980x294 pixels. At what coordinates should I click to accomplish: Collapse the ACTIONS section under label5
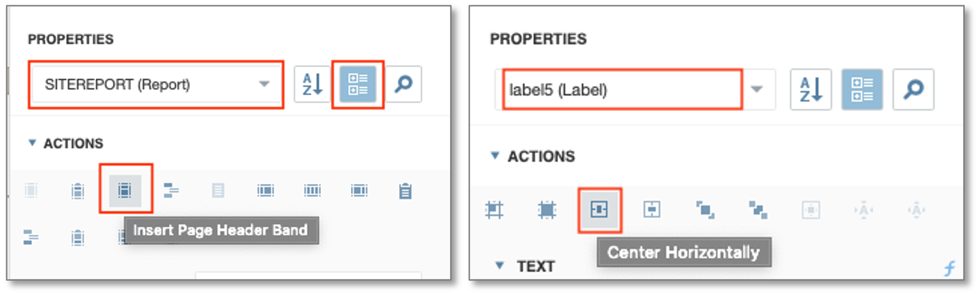point(495,156)
